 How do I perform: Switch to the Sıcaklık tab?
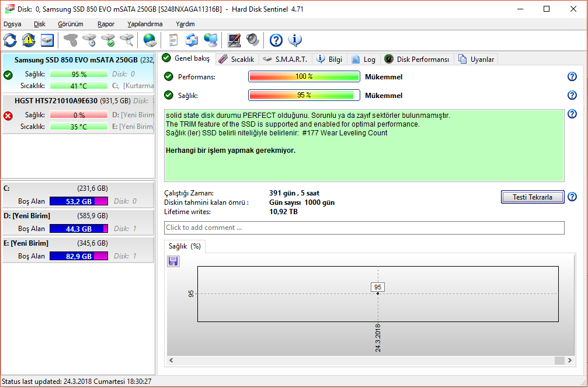coord(236,60)
